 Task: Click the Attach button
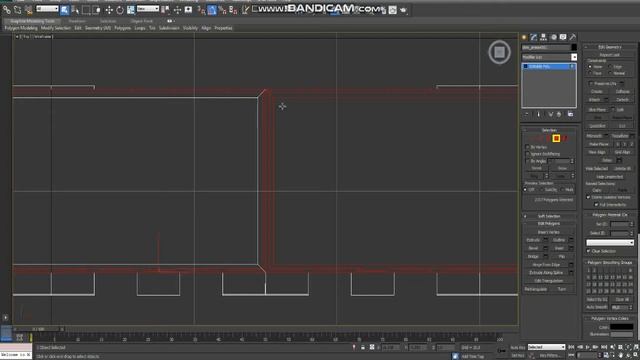point(594,100)
